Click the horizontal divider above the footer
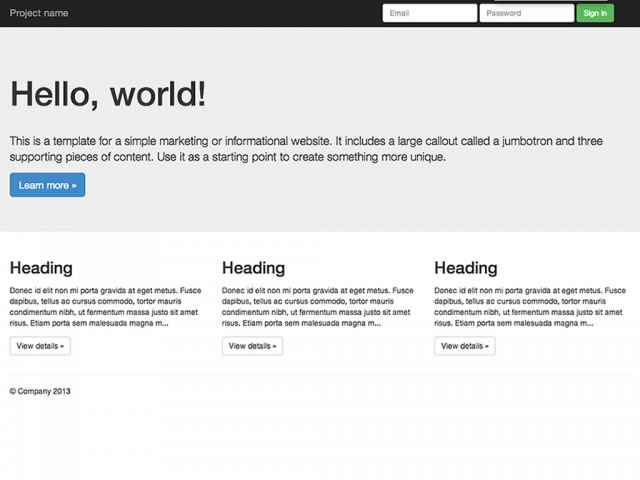This screenshot has width=640, height=480. click(320, 374)
